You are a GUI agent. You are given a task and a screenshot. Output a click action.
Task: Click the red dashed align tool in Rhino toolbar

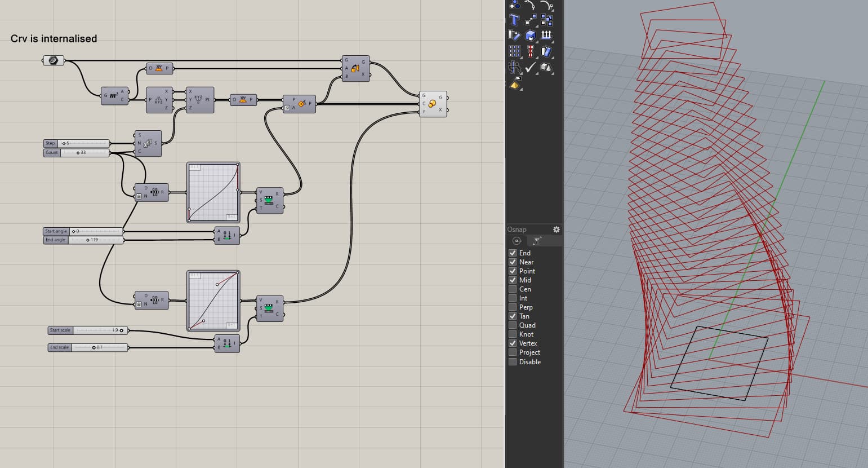point(530,51)
